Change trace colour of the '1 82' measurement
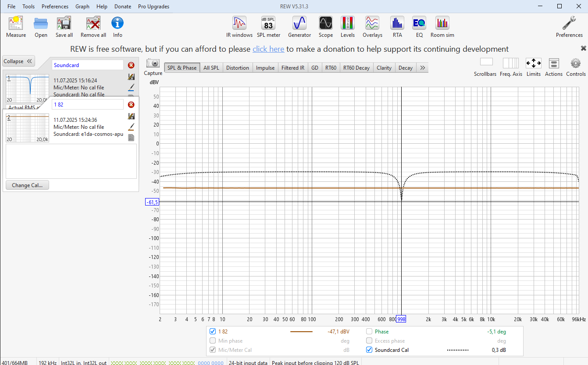 [131, 127]
